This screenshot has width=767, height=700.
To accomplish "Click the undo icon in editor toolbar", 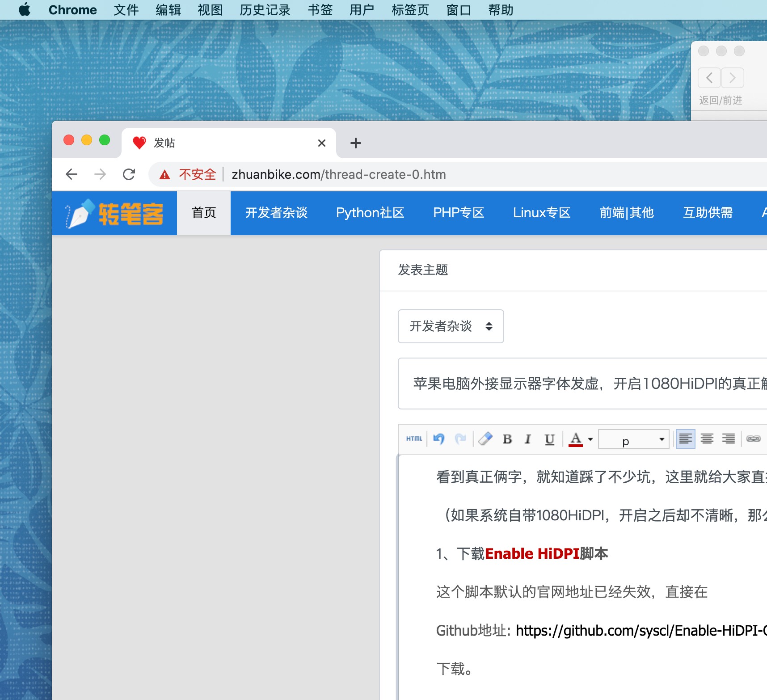I will pos(439,439).
